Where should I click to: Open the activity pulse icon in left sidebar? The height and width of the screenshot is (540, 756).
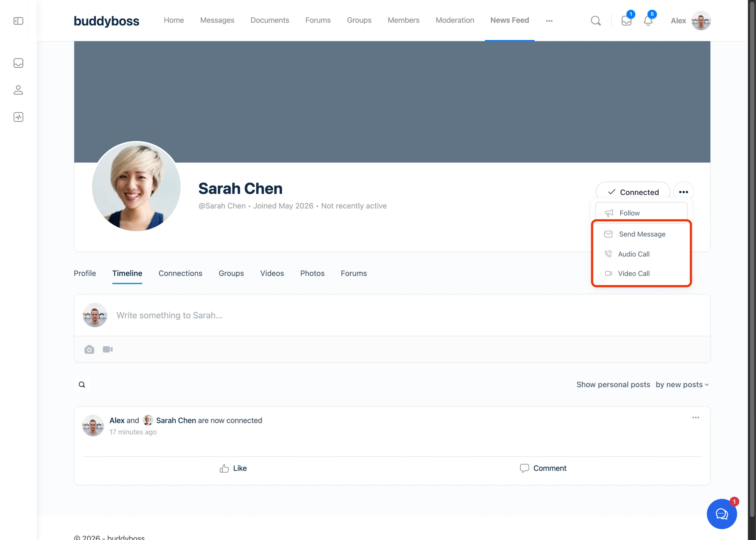[18, 117]
